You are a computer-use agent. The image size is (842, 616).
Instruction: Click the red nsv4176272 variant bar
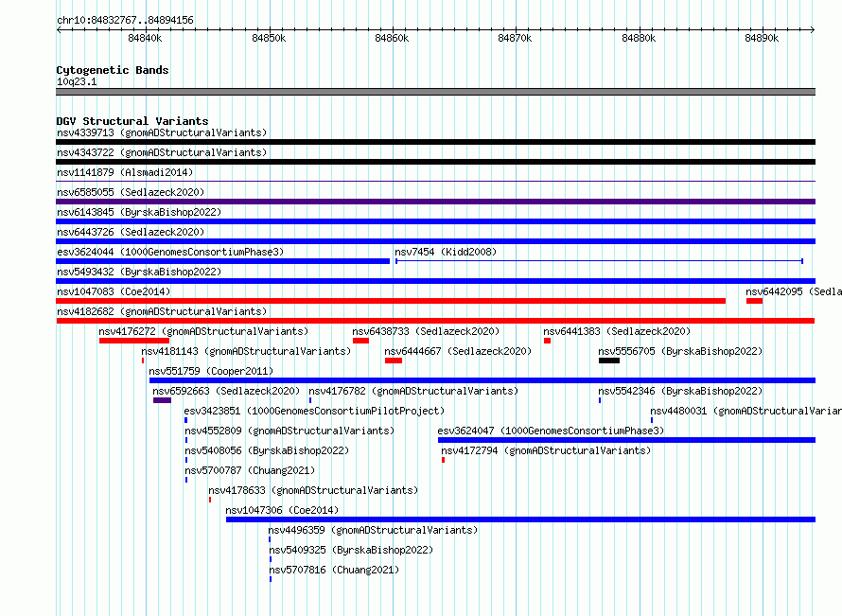click(134, 341)
